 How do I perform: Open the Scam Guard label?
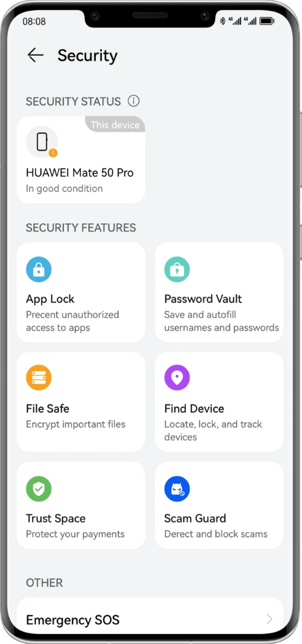195,518
